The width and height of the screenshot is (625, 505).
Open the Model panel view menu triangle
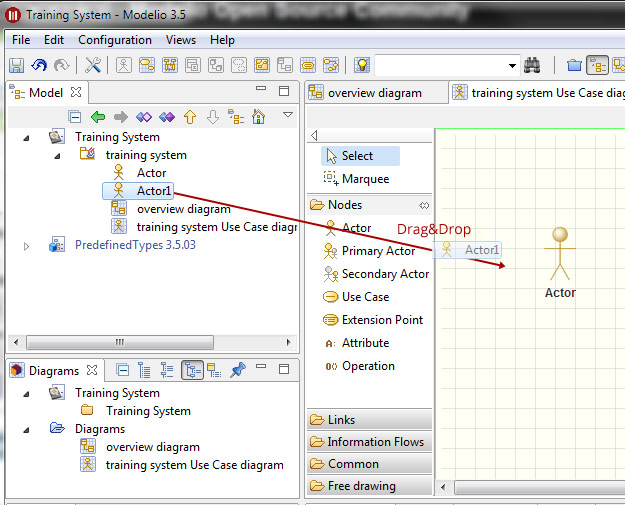coord(288,115)
